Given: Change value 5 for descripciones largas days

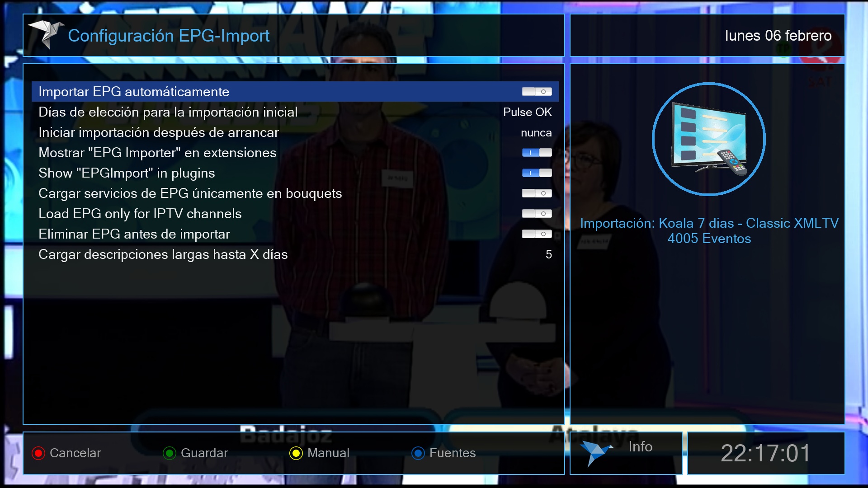Looking at the screenshot, I should tap(548, 254).
